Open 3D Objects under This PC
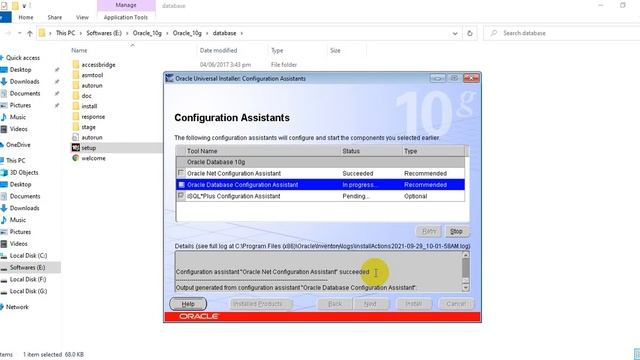 click(x=24, y=172)
